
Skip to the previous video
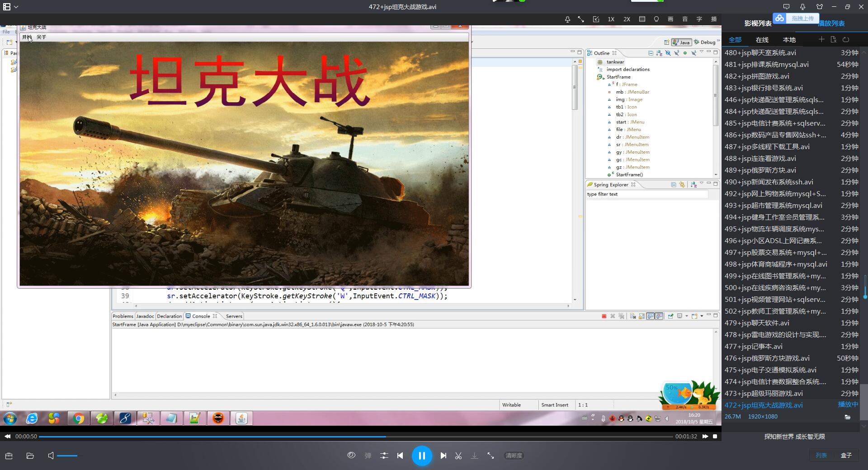click(x=400, y=456)
